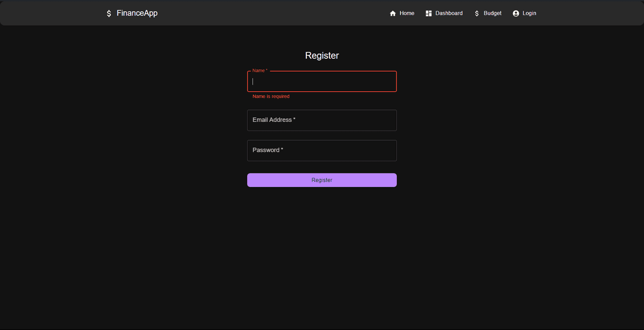
Task: Go to the Home page link text
Action: click(407, 13)
